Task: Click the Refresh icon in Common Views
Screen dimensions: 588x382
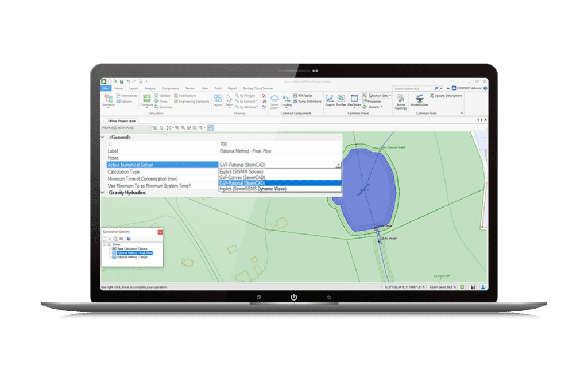Action: (365, 107)
